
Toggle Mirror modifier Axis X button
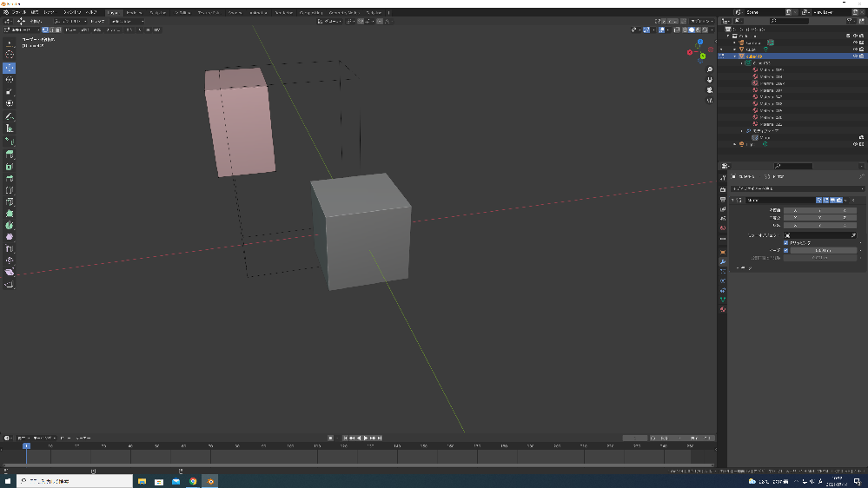point(796,210)
